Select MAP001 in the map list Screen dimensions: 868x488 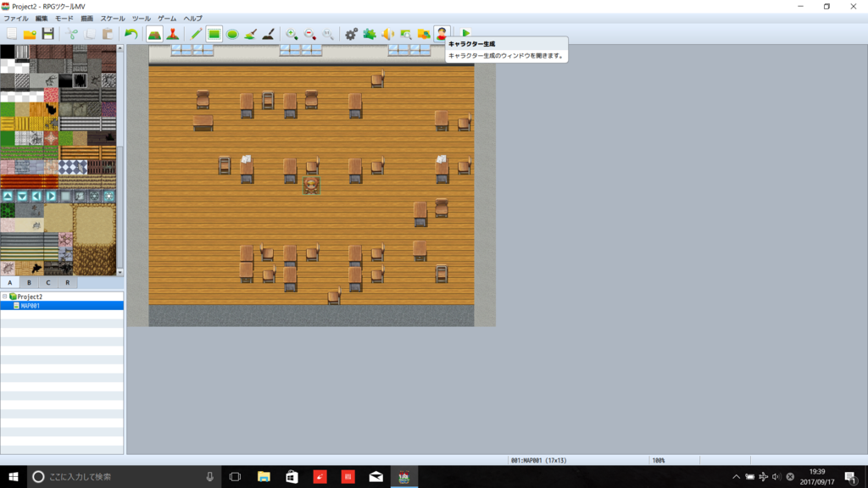click(x=30, y=305)
